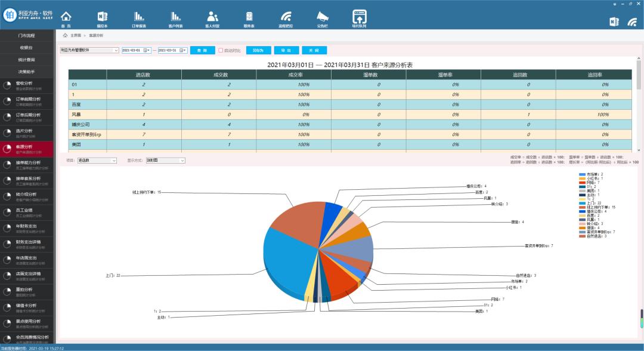
Task: Open the 摄控本 notebook icon
Action: pyautogui.click(x=103, y=19)
